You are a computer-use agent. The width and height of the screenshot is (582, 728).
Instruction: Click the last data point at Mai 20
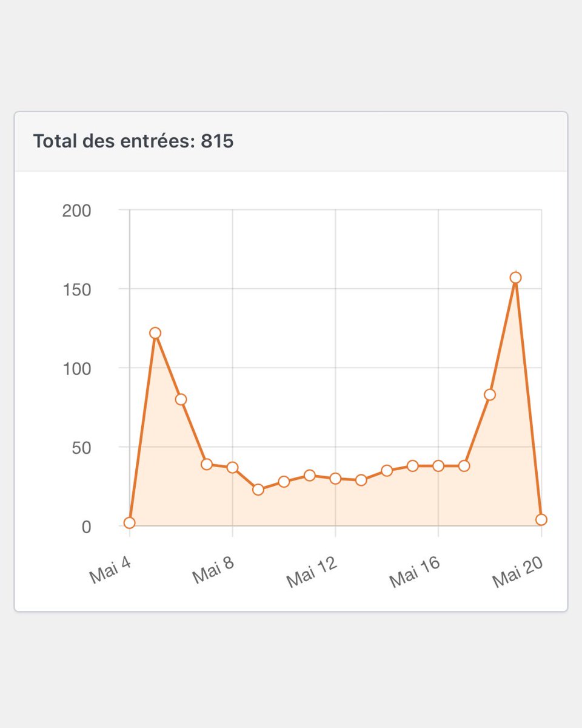tap(541, 519)
